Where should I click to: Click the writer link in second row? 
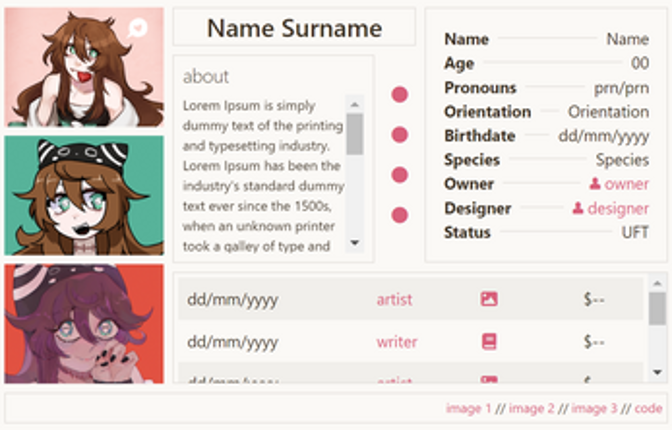tap(397, 342)
